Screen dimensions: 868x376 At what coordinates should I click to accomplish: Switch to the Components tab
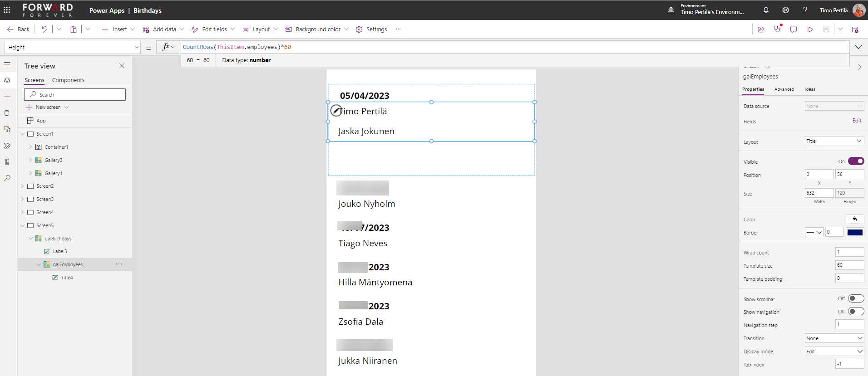pos(68,80)
